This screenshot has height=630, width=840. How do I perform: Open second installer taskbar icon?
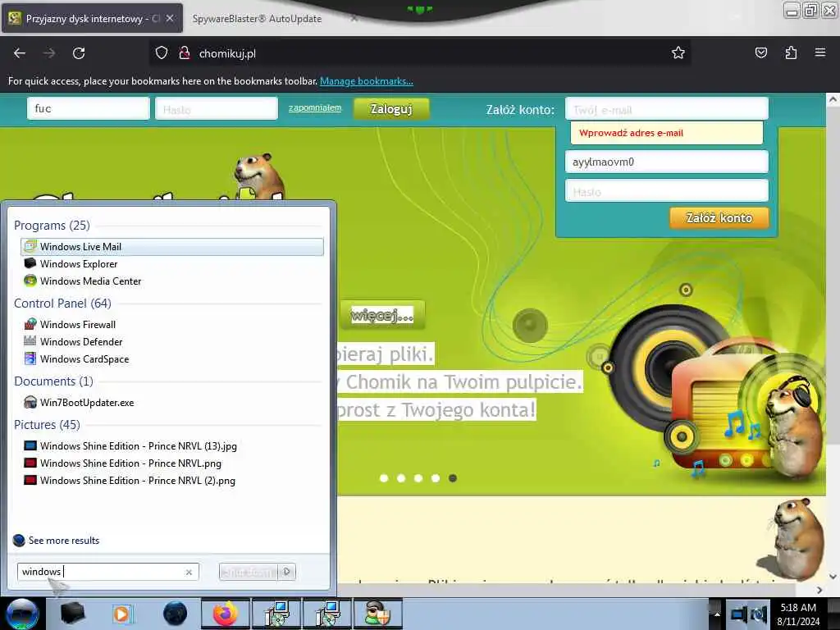pos(327,614)
